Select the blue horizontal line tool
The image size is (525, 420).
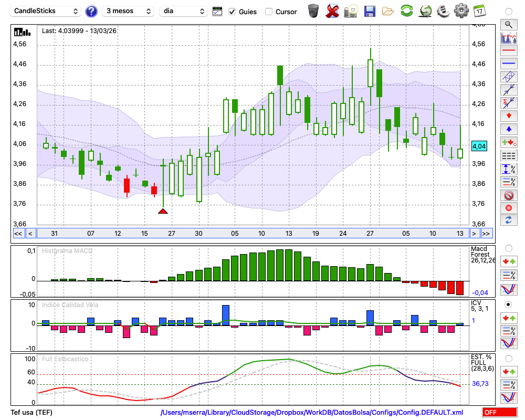point(508,64)
